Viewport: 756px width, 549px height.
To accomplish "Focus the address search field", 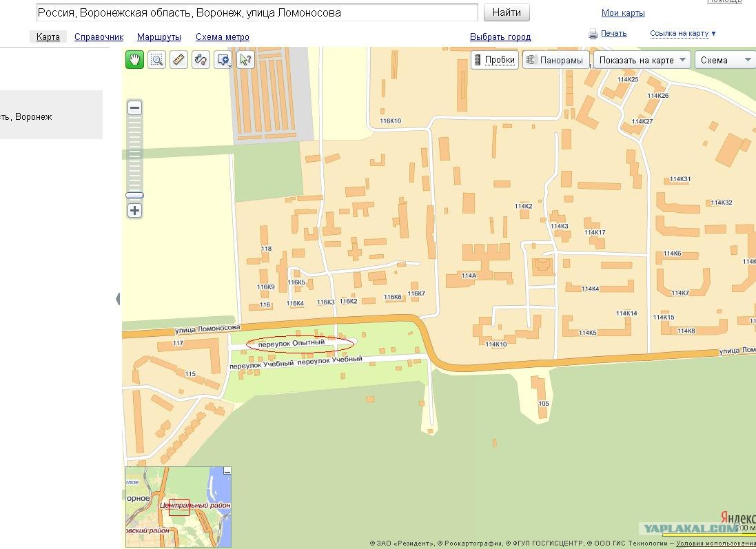I will (x=257, y=12).
